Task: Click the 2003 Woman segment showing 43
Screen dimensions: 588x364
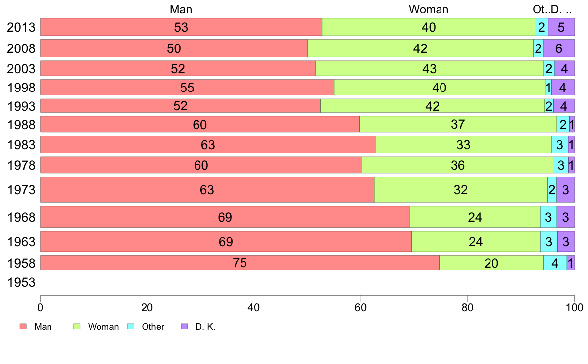Action: click(430, 68)
